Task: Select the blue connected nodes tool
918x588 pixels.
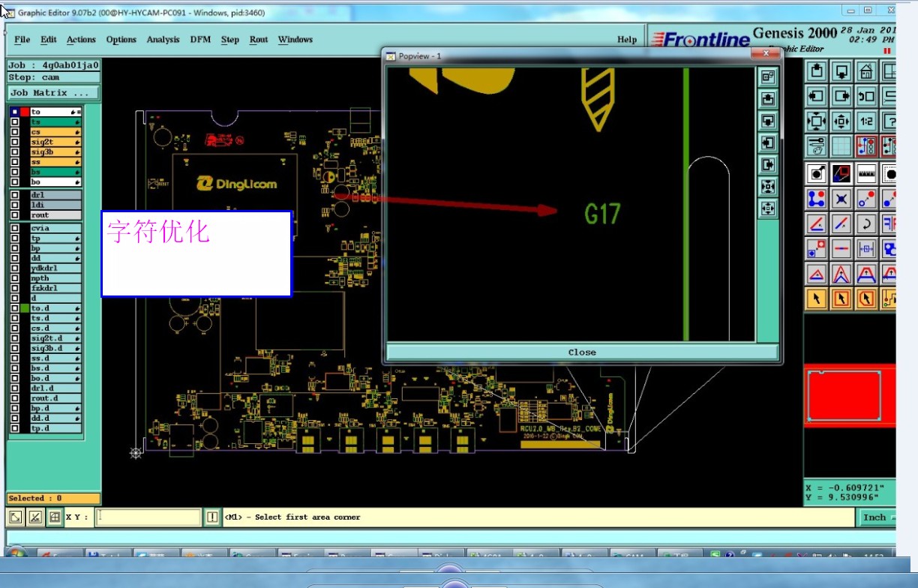Action: click(x=816, y=199)
